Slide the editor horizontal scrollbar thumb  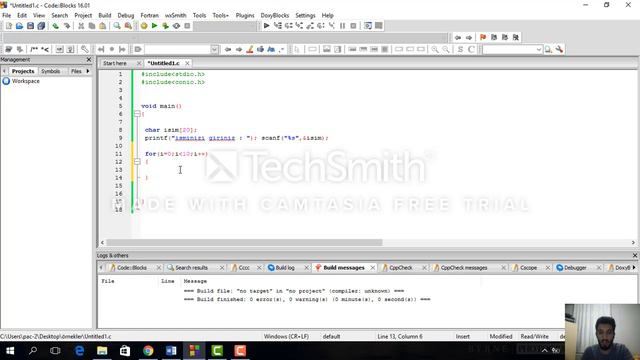coord(244,242)
